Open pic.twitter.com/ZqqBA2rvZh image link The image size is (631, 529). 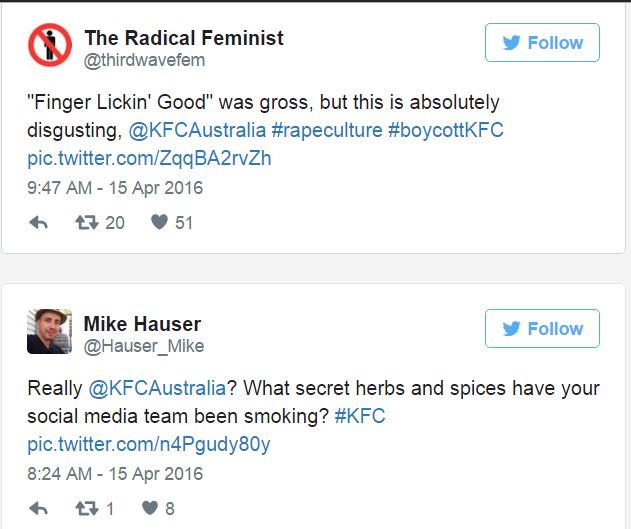pos(149,158)
